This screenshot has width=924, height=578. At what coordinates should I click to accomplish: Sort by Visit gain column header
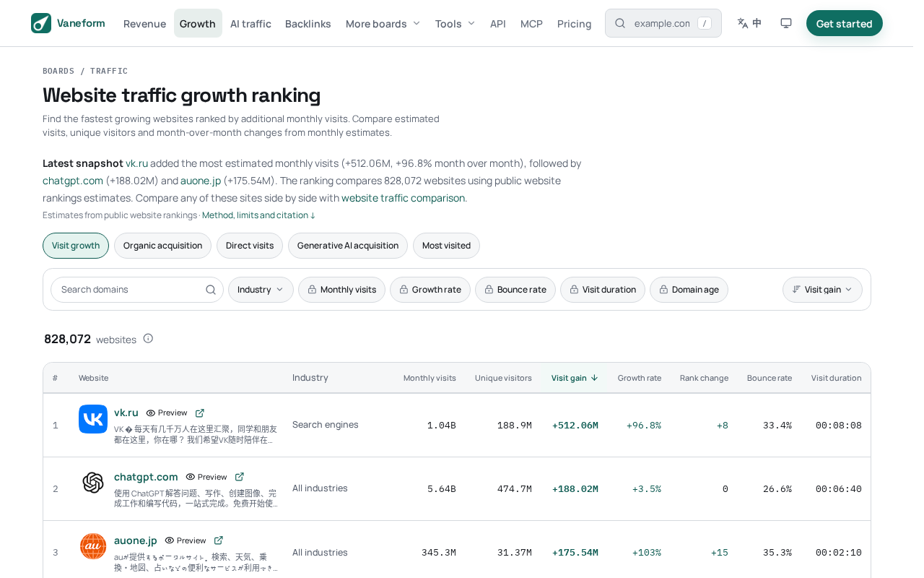tap(575, 378)
